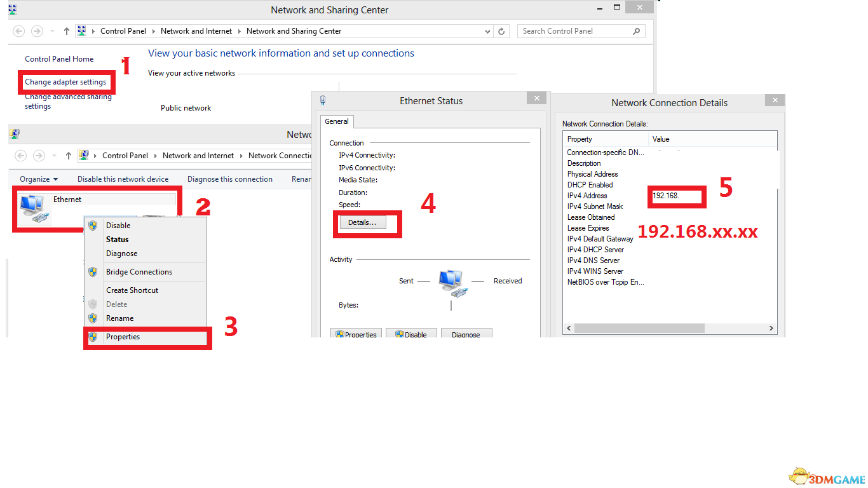
Task: Click Property column header
Action: pyautogui.click(x=606, y=139)
